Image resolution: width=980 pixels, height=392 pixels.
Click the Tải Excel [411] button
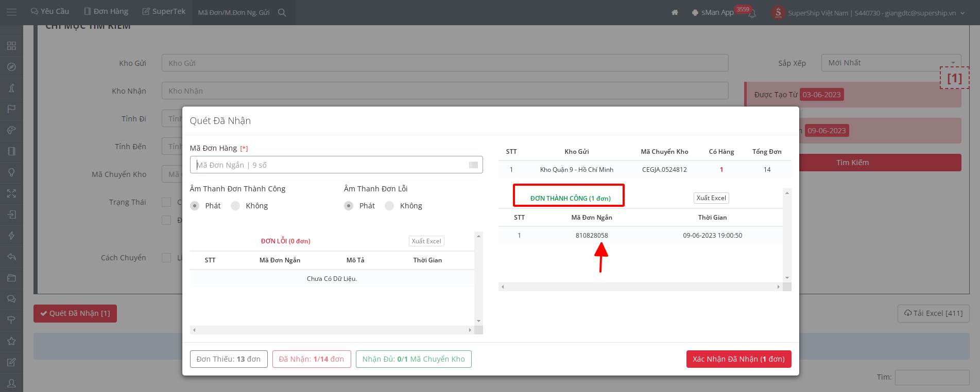pos(933,313)
